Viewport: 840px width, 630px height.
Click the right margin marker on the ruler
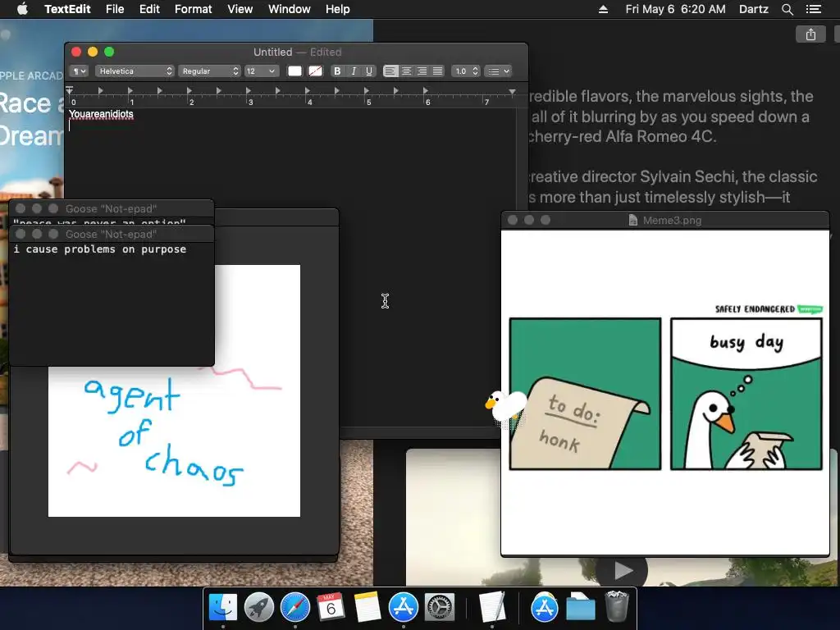512,92
